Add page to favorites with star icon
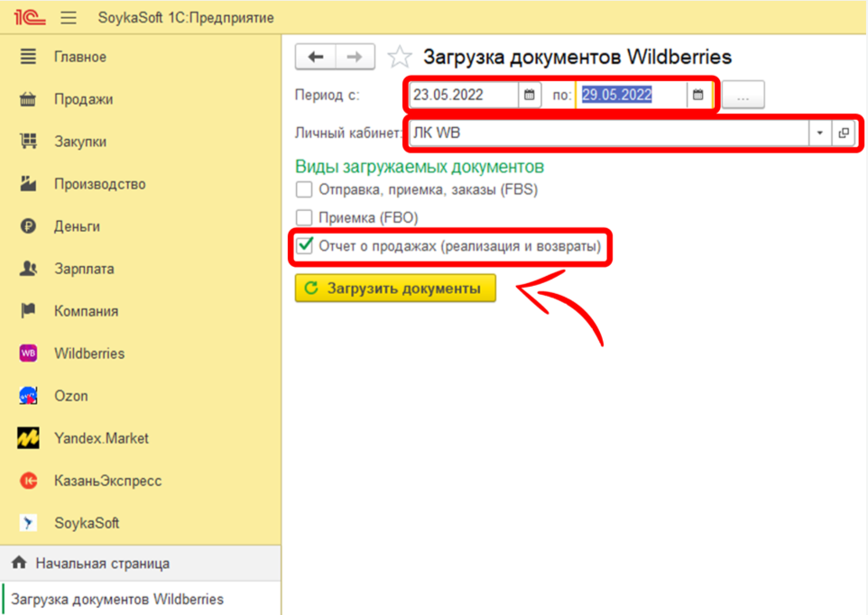 [x=399, y=58]
